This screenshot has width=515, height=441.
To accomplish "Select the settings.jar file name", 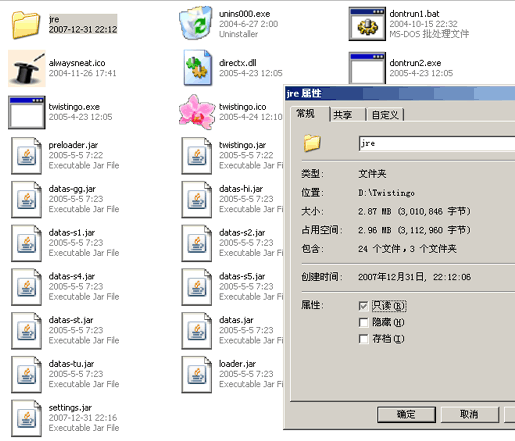I will point(70,408).
